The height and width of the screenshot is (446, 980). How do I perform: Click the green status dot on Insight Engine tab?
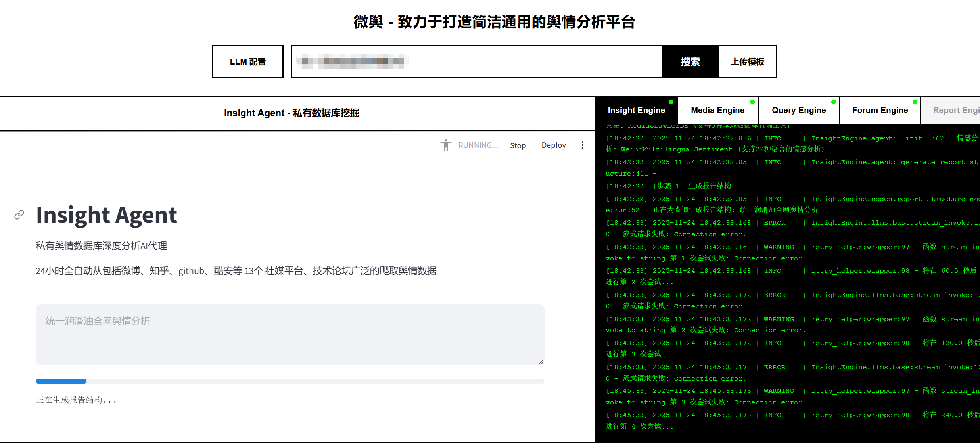pos(671,101)
